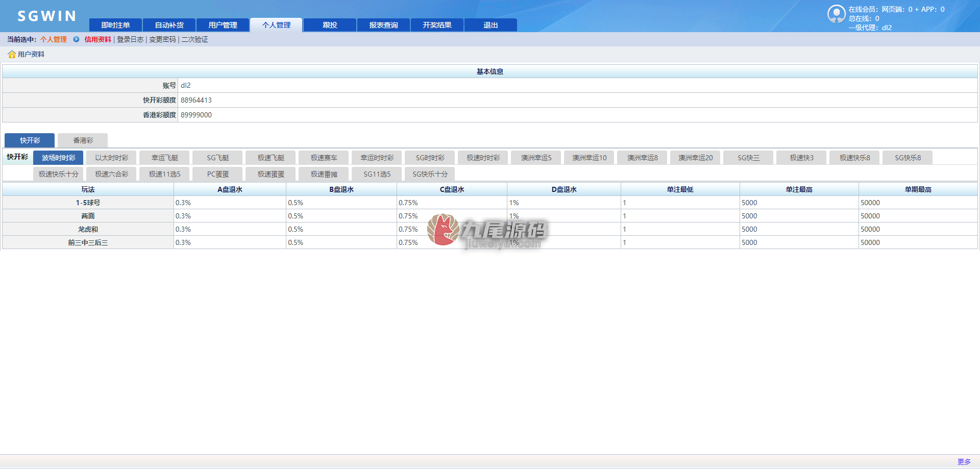Click the 更多 link at bottom

964,462
